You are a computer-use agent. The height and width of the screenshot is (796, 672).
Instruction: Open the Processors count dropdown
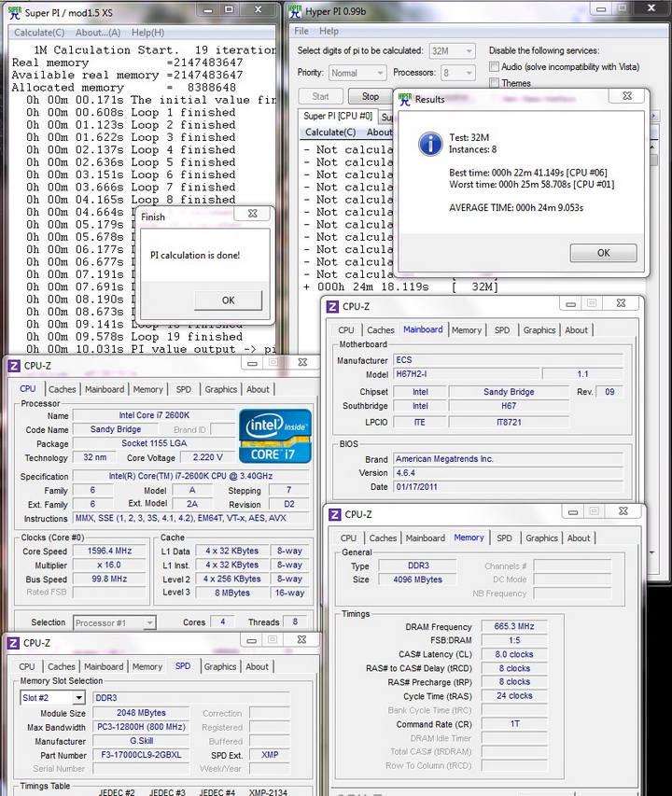(458, 73)
